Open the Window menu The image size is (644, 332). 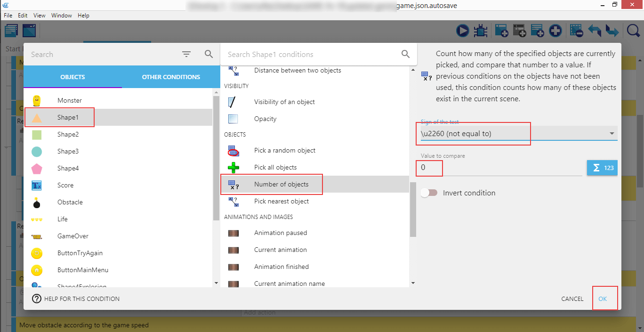click(62, 16)
